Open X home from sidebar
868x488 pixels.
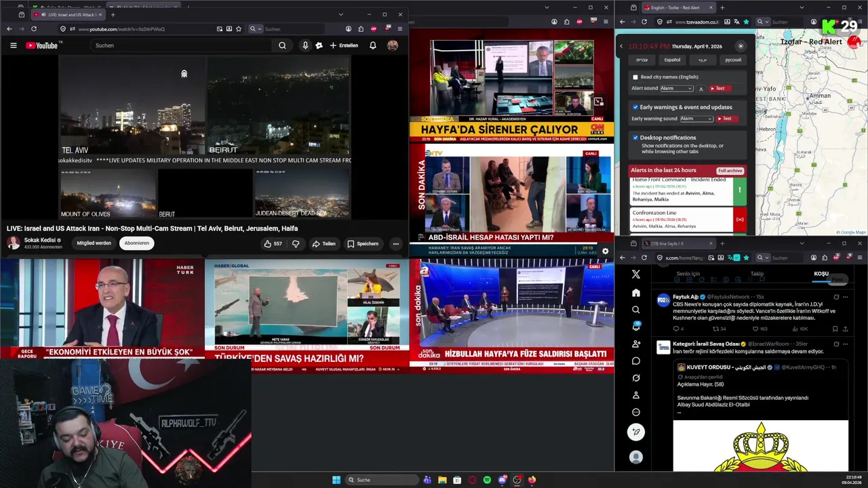(x=635, y=293)
